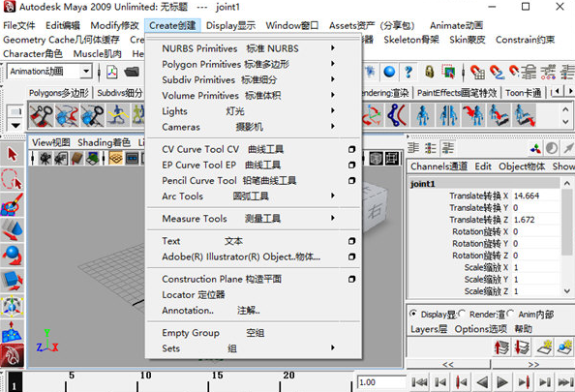Click the New Scene document icon
Screen dimensions: 575x392
112,72
